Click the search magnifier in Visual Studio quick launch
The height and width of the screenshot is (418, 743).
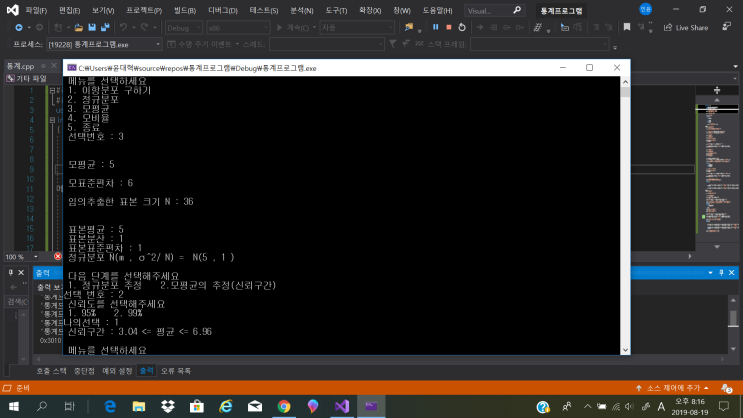pos(517,10)
